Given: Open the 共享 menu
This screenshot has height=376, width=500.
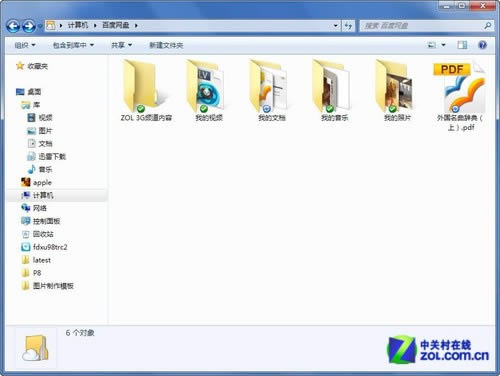Looking at the screenshot, I should (x=121, y=45).
